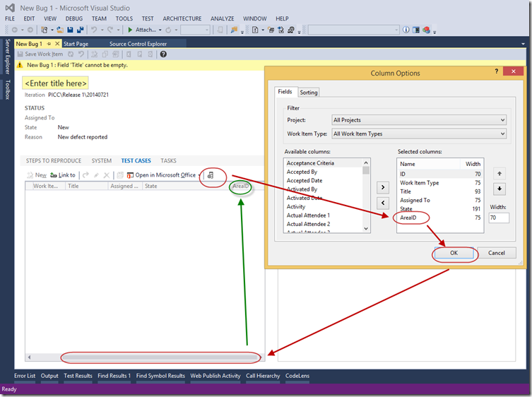Open the document tabs overflow dropdown arrow
This screenshot has height=397, width=532.
tap(523, 44)
